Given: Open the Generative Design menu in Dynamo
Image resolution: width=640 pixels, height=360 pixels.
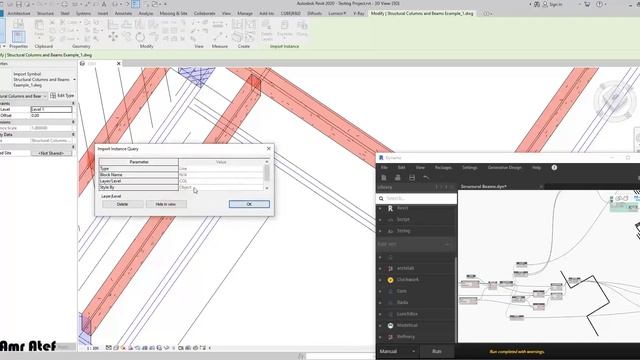Looking at the screenshot, I should point(504,168).
